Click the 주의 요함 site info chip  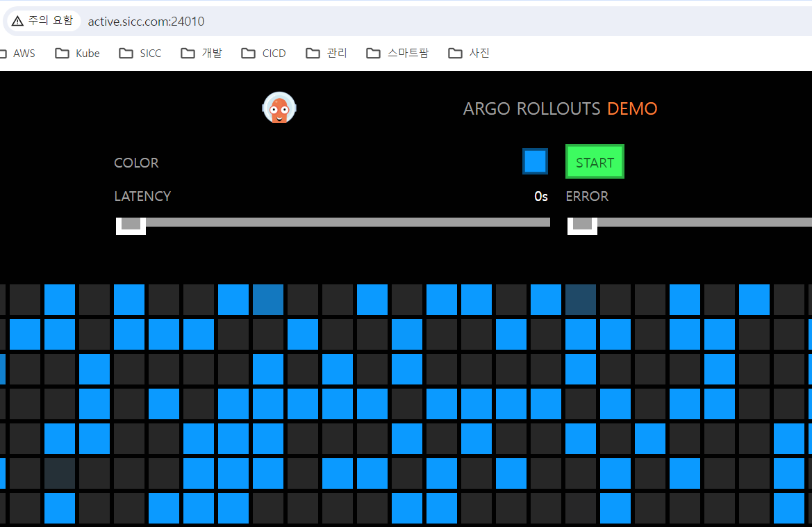(x=42, y=21)
